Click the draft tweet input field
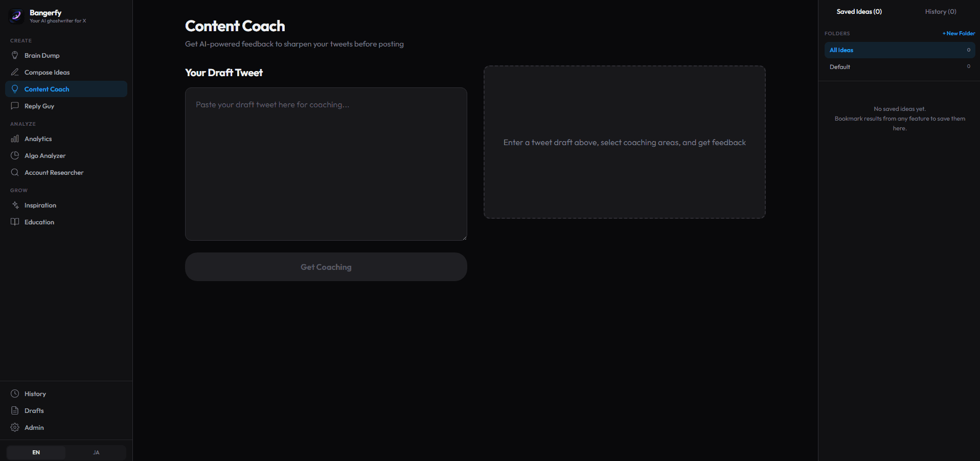 point(326,164)
